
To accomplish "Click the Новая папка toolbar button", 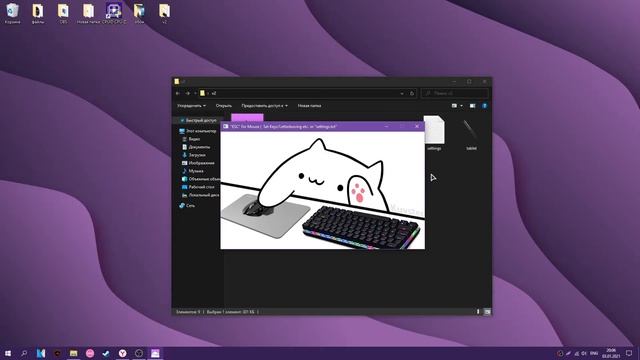I will coord(309,106).
